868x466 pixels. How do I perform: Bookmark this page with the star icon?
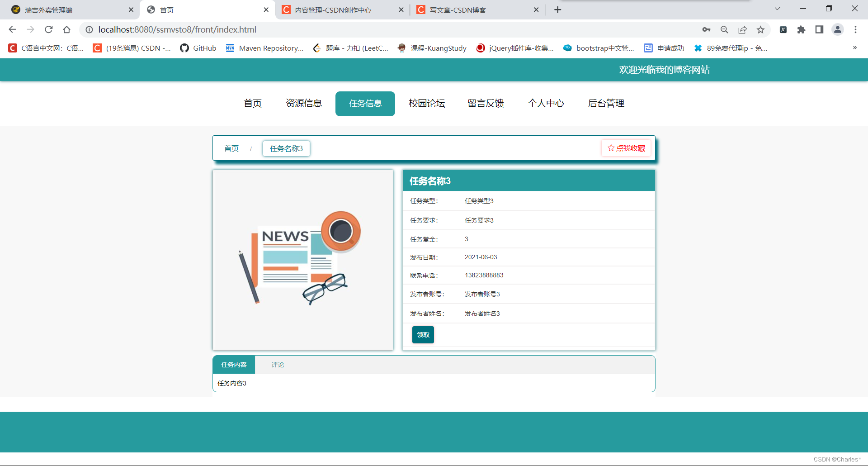click(760, 29)
